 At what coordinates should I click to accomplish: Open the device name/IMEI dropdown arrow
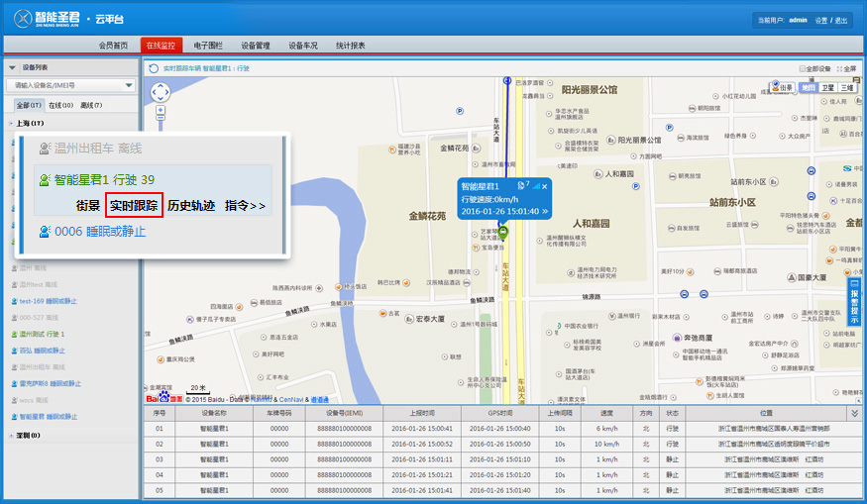[128, 86]
